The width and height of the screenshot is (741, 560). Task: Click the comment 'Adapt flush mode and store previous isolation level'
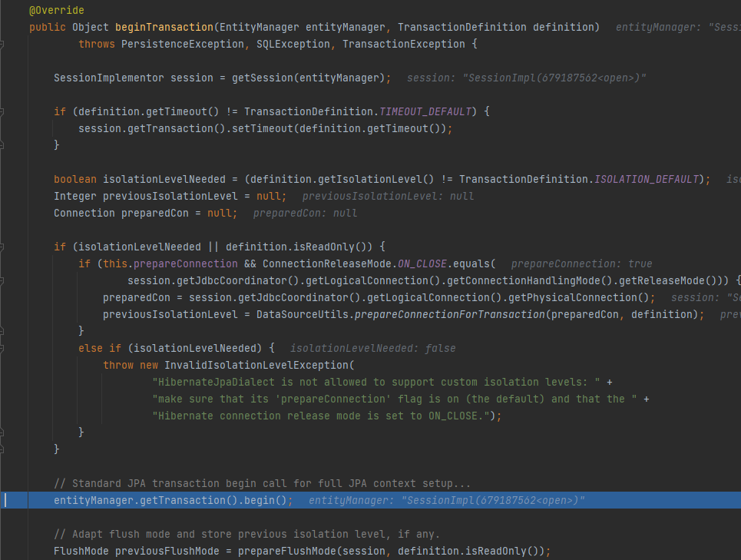pyautogui.click(x=247, y=535)
